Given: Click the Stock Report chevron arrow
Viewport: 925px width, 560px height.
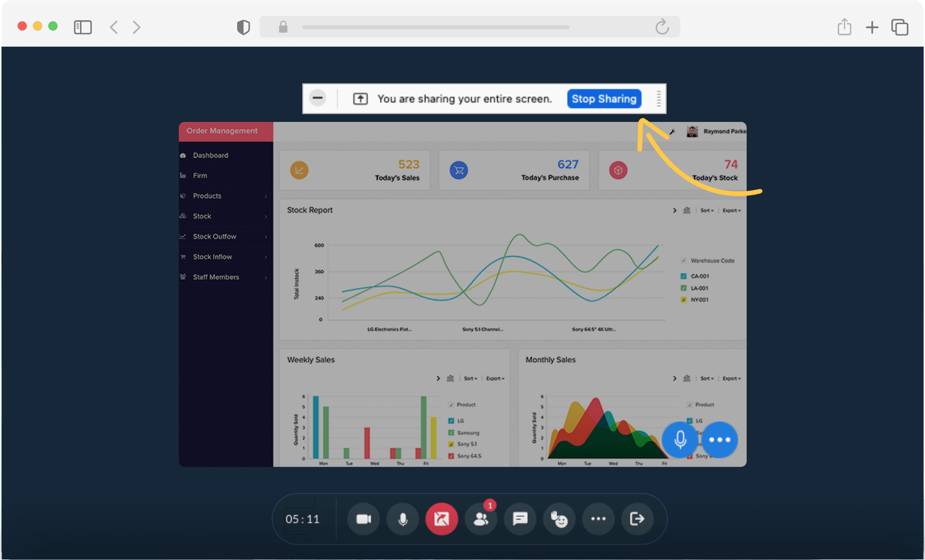Looking at the screenshot, I should point(675,210).
